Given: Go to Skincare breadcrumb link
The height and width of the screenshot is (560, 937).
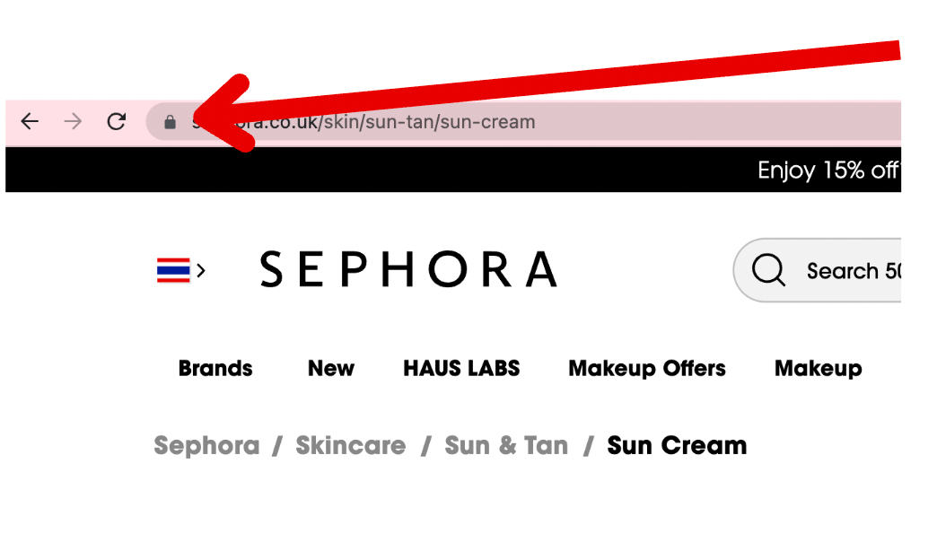Looking at the screenshot, I should [351, 446].
